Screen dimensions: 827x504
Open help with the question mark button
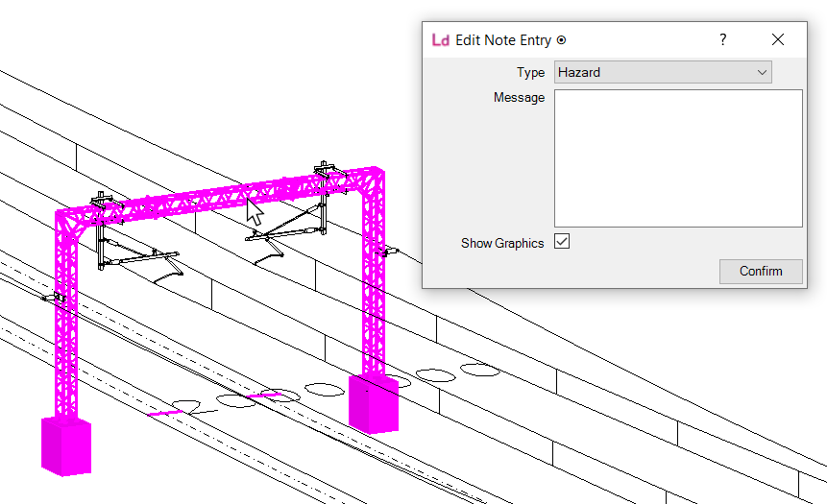point(722,39)
